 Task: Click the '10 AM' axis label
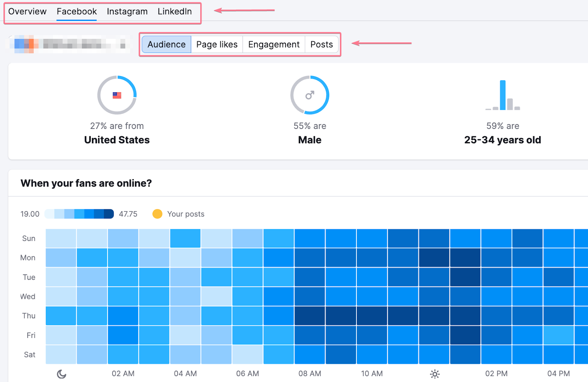tap(372, 374)
